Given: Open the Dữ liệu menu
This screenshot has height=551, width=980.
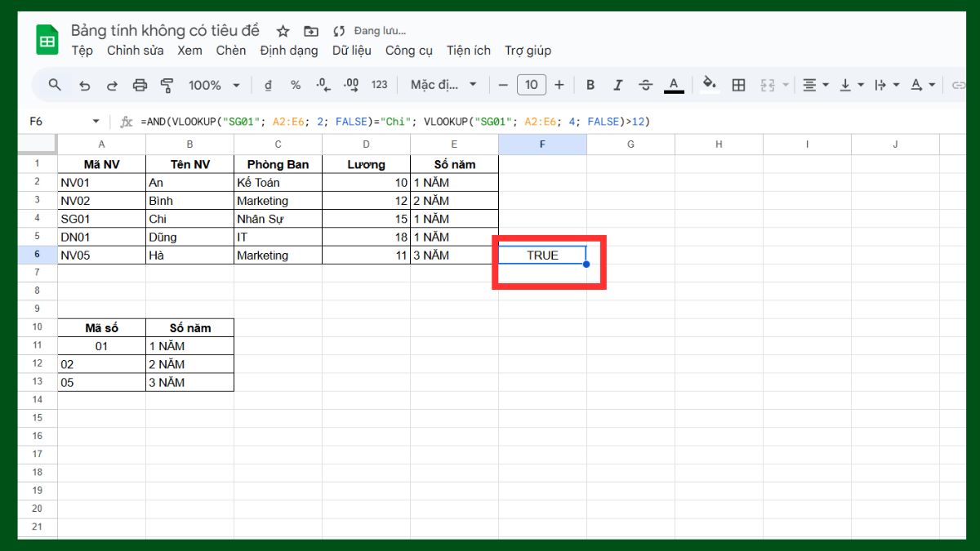Looking at the screenshot, I should 351,50.
